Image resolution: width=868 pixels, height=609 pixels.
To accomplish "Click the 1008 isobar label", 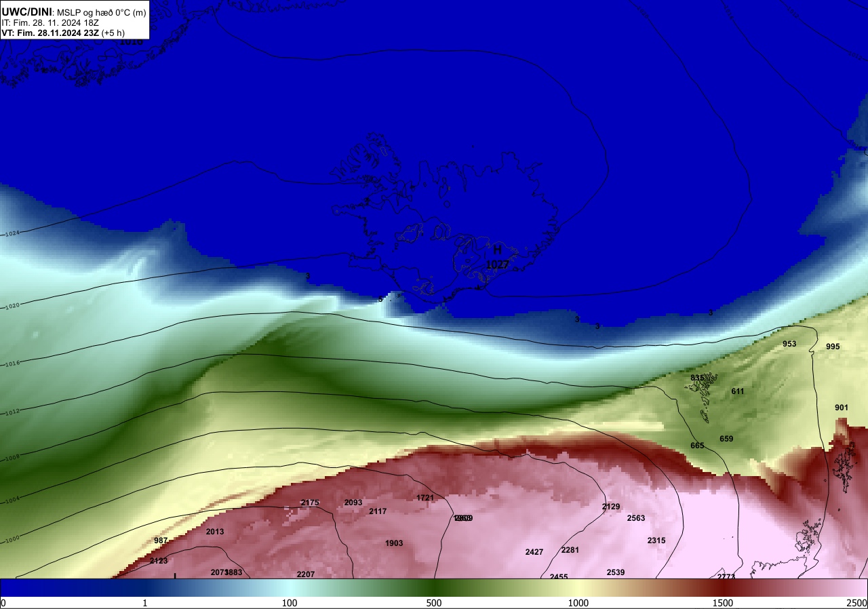I will [13, 457].
